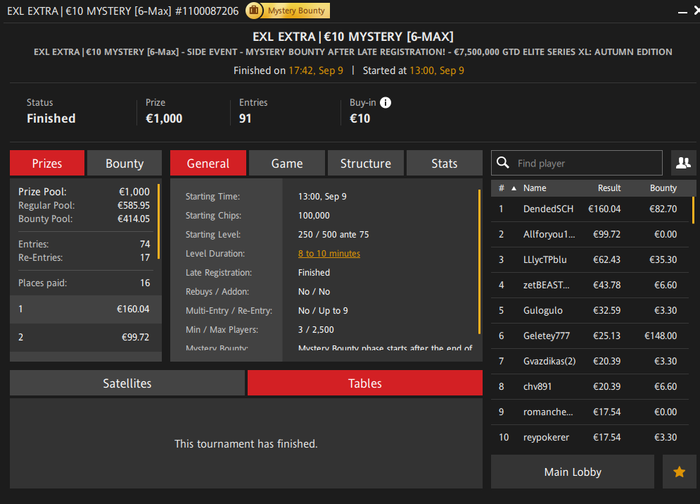Click the Bounty Pool €414.05 value

(133, 219)
